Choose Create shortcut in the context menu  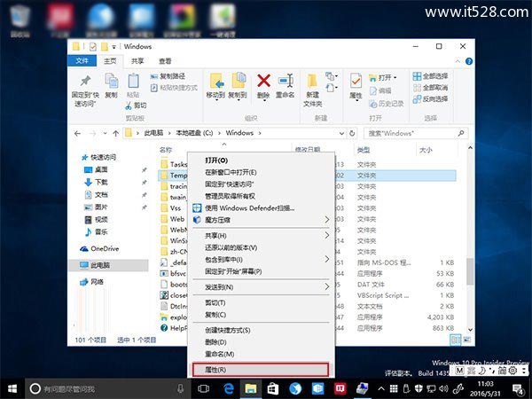click(x=261, y=330)
